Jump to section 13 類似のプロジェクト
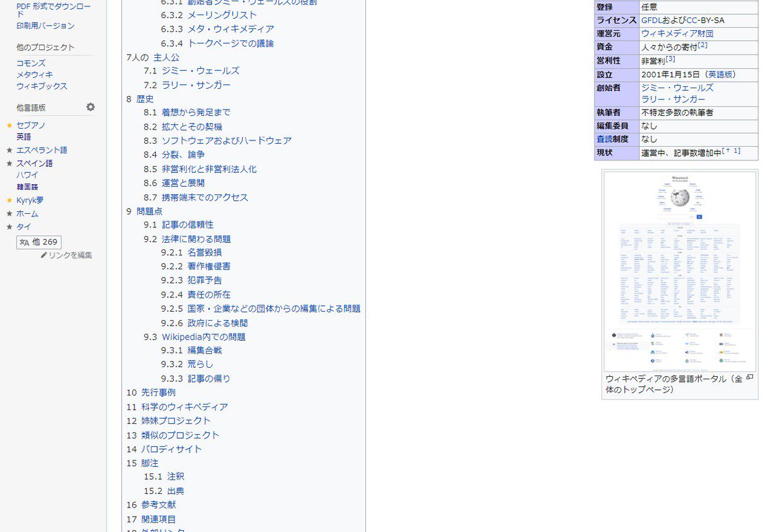The image size is (773, 532). pyautogui.click(x=173, y=435)
